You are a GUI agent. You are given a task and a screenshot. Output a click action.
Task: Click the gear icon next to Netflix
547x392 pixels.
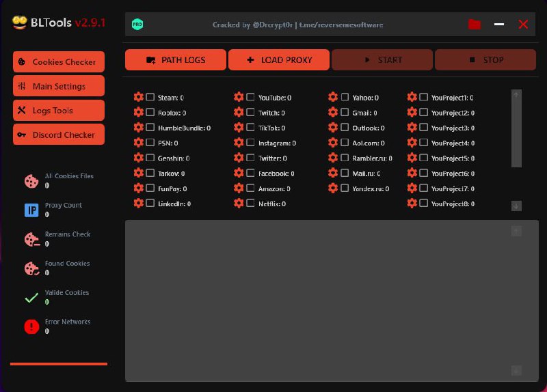239,203
